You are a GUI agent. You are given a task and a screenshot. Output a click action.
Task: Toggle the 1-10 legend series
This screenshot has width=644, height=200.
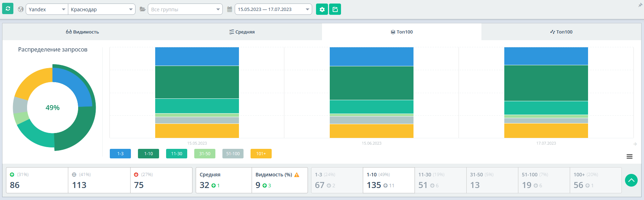[149, 153]
